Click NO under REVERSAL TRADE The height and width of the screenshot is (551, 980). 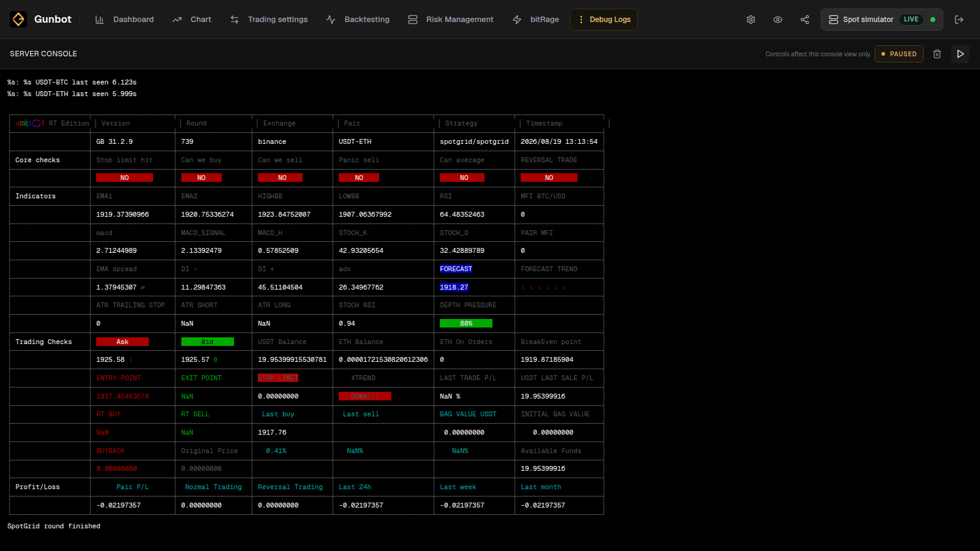[549, 178]
